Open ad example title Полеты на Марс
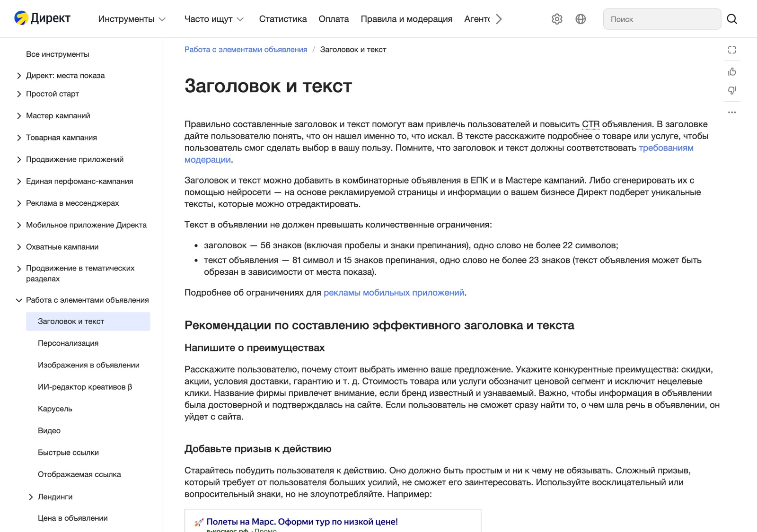The image size is (757, 532). 302,522
